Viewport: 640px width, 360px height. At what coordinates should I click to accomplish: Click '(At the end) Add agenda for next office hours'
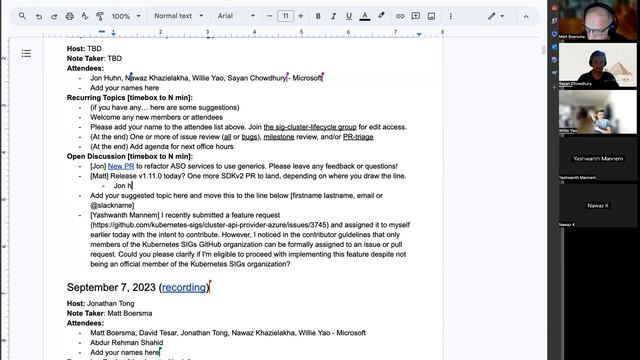click(162, 147)
